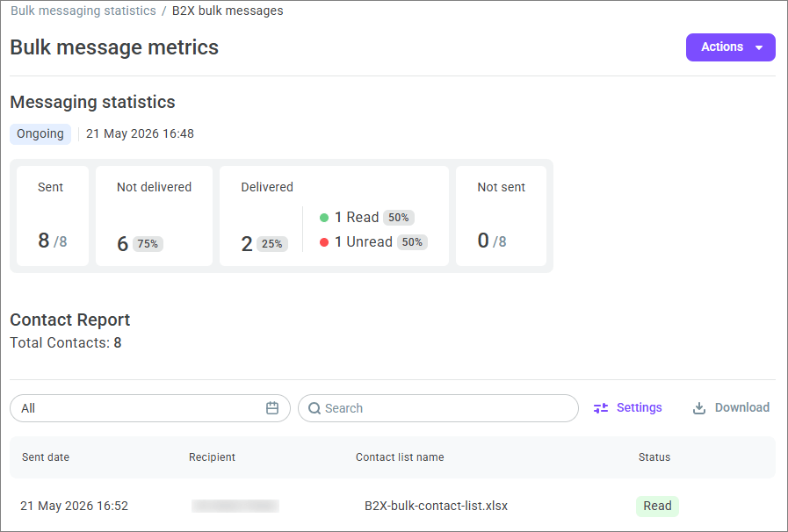
Task: Open the All date filter field
Action: click(149, 408)
